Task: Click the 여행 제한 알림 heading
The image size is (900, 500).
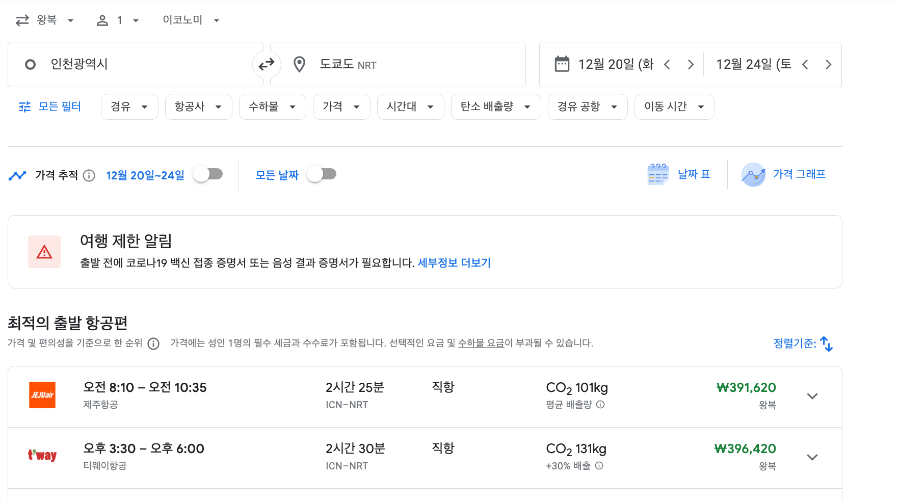Action: (x=126, y=241)
